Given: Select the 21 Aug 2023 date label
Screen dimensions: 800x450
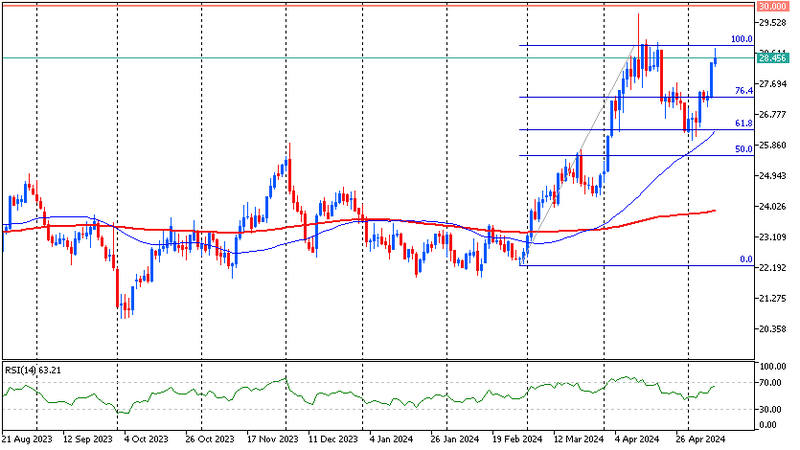Looking at the screenshot, I should coord(27,439).
